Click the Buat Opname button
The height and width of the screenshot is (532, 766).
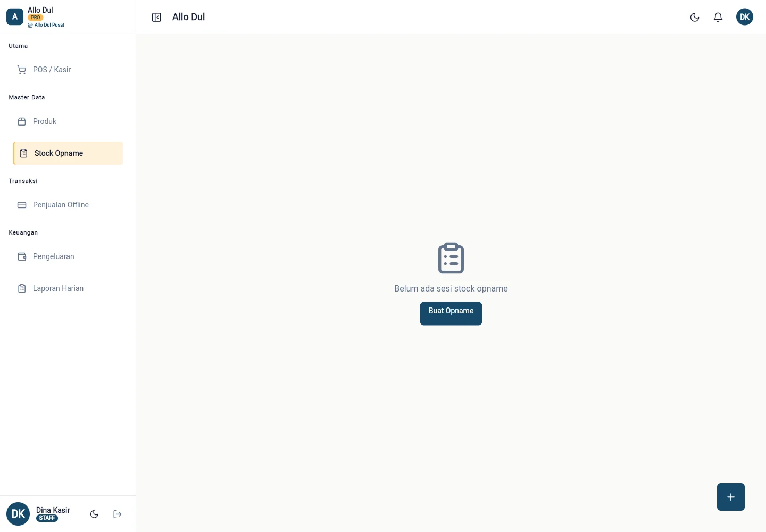[451, 313]
